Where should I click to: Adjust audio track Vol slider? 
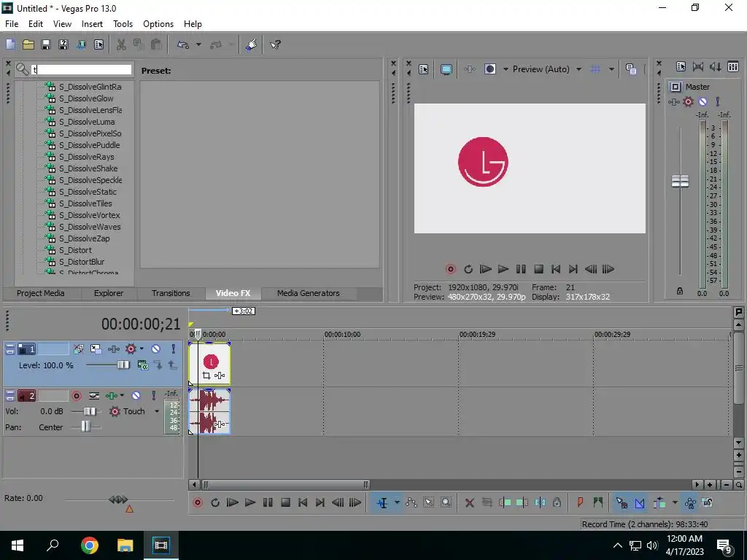click(90, 411)
